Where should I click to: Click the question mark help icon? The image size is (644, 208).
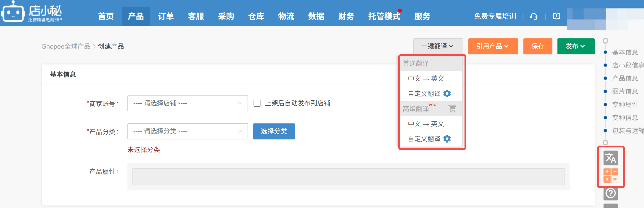tap(610, 193)
